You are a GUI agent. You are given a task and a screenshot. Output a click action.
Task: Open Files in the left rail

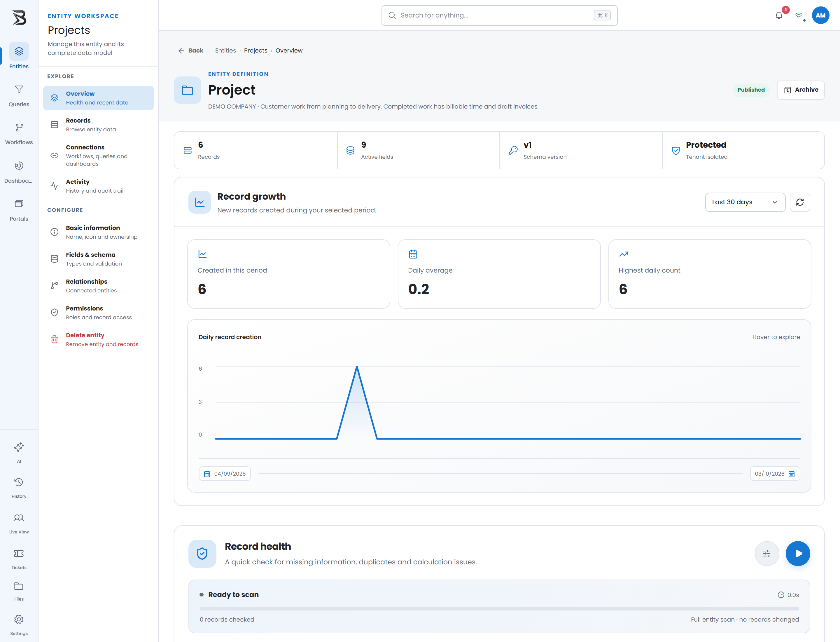(19, 591)
